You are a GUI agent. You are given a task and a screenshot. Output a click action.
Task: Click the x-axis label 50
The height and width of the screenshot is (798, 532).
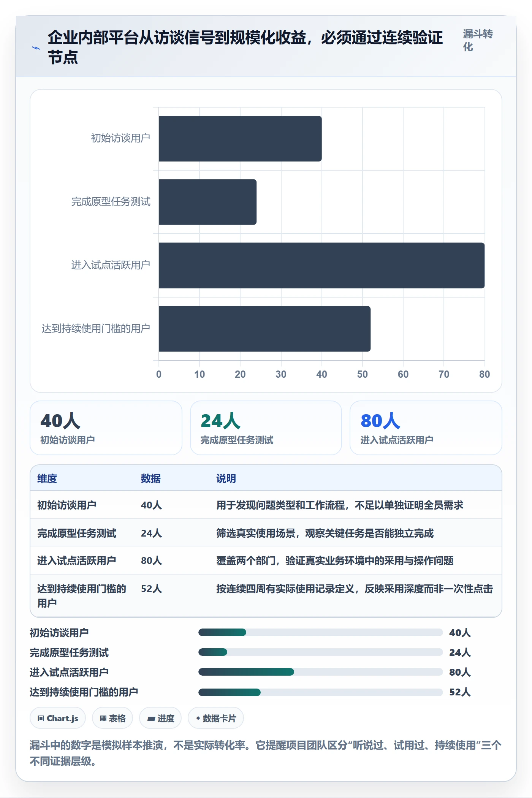click(x=363, y=374)
